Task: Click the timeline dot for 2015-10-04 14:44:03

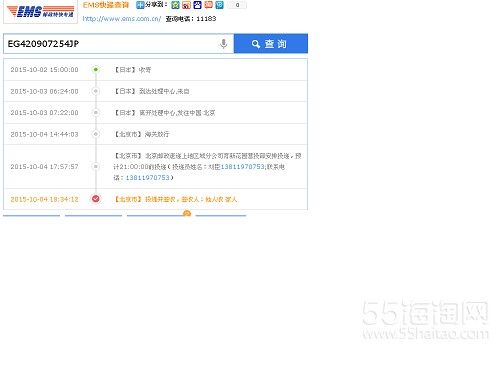Action: click(x=96, y=134)
